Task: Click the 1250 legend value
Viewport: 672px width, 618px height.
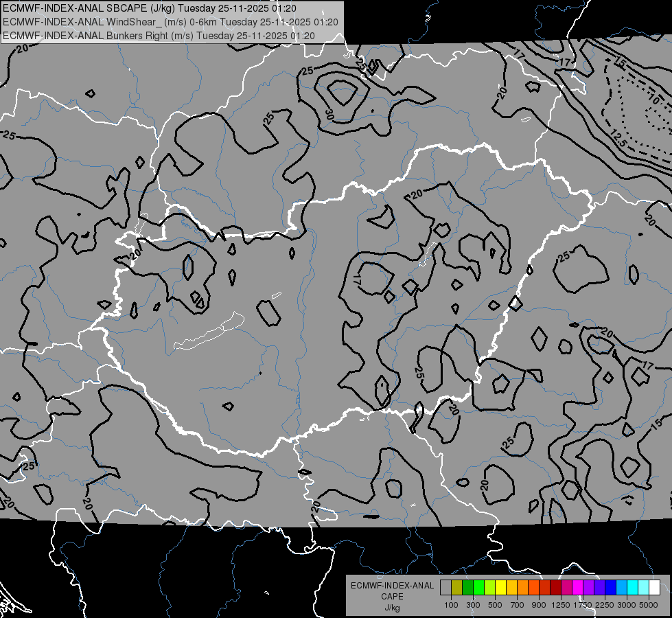Action: [x=561, y=605]
